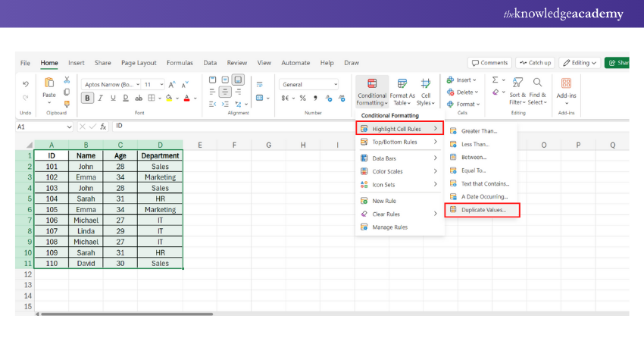Image resolution: width=644 pixels, height=341 pixels.
Task: Select Duplicate Values from submenu
Action: [x=483, y=209]
